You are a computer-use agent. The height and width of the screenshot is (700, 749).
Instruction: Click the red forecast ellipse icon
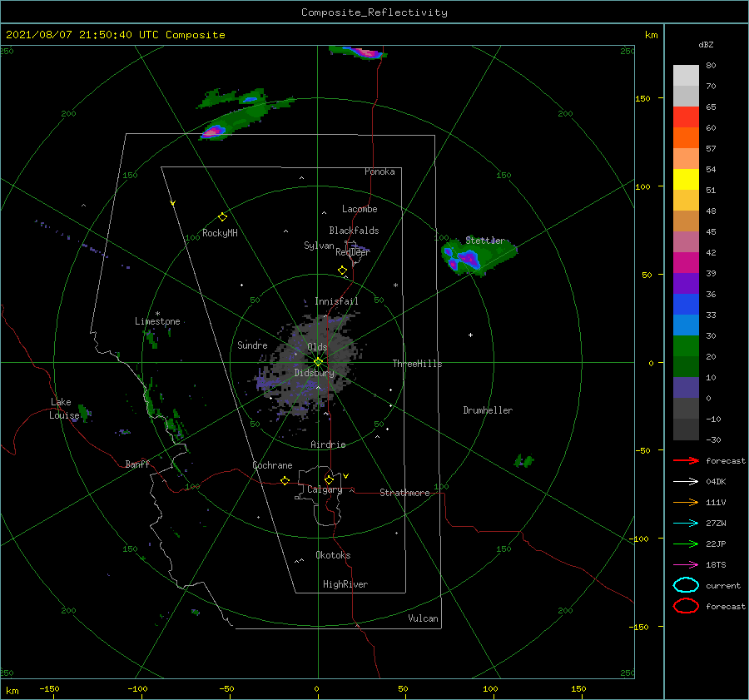[686, 606]
